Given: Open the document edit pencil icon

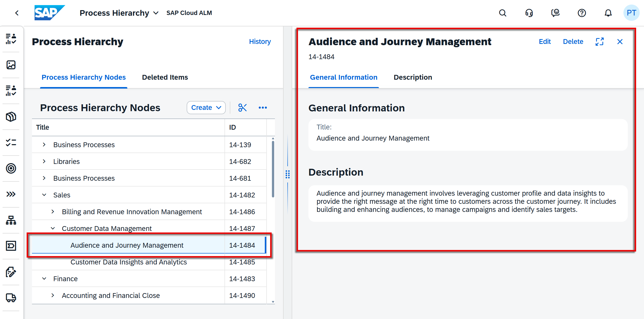Looking at the screenshot, I should point(11,272).
